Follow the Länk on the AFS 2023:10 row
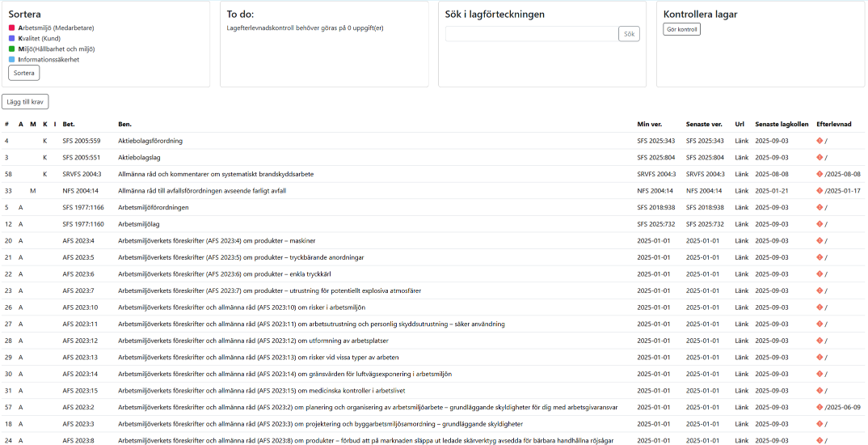Image resolution: width=868 pixels, height=445 pixels. click(x=740, y=307)
